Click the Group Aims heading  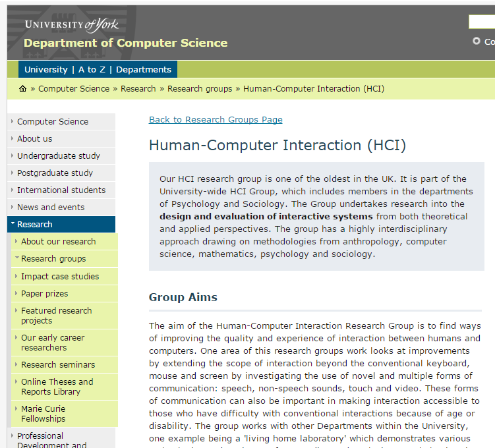point(183,297)
